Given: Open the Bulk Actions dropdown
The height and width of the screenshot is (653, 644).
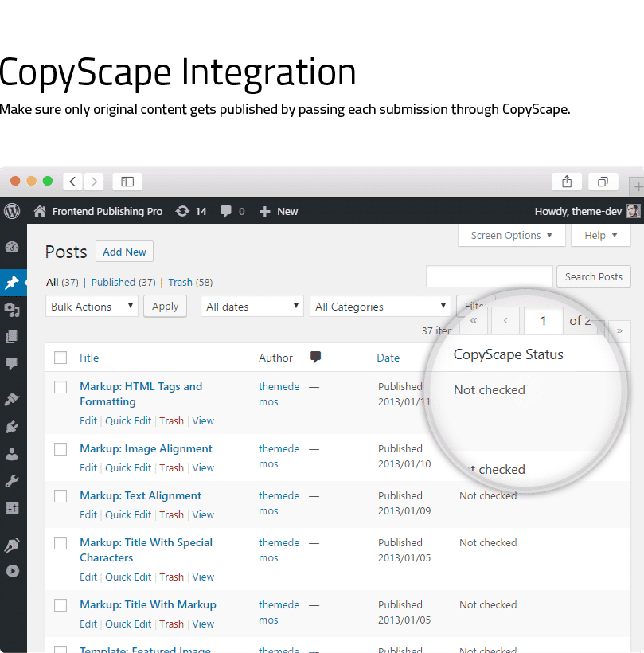Looking at the screenshot, I should click(92, 307).
